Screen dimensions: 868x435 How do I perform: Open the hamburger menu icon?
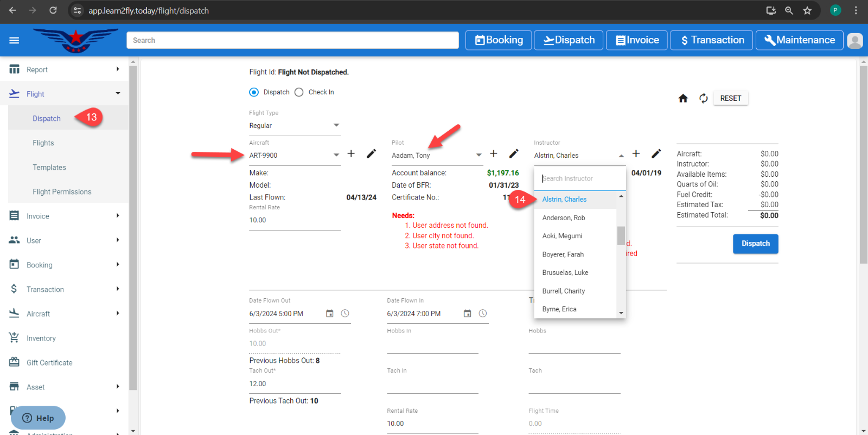14,40
